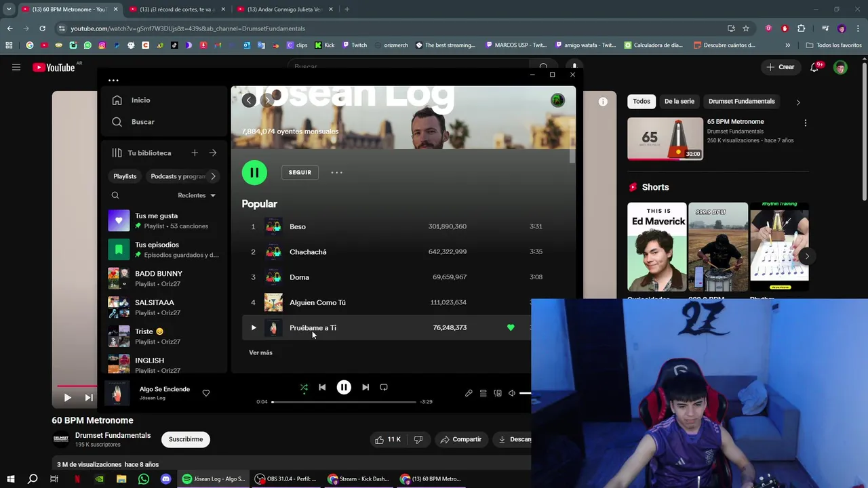Open Tus me gusta playlist
Viewport: 868px width, 488px height.
coord(164,220)
